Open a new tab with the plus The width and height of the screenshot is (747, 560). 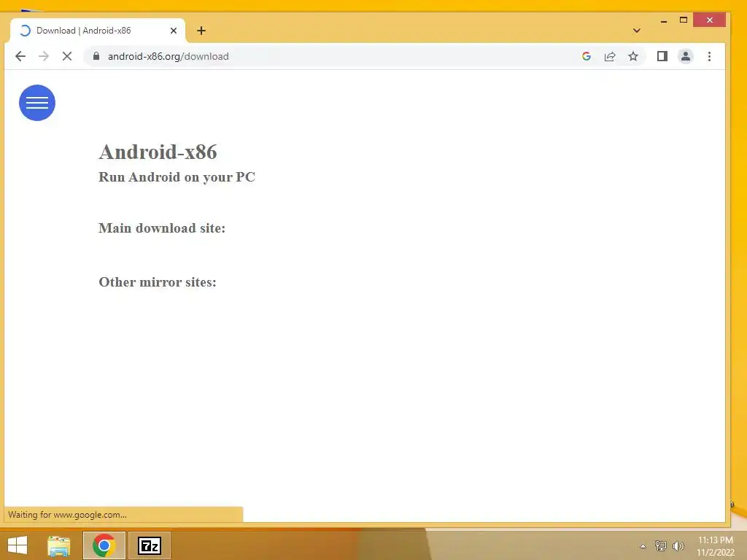201,31
